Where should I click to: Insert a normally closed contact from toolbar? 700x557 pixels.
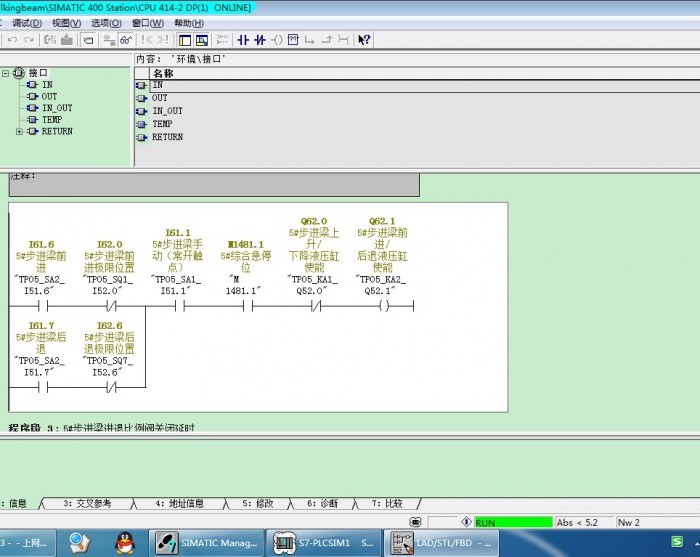pos(259,40)
